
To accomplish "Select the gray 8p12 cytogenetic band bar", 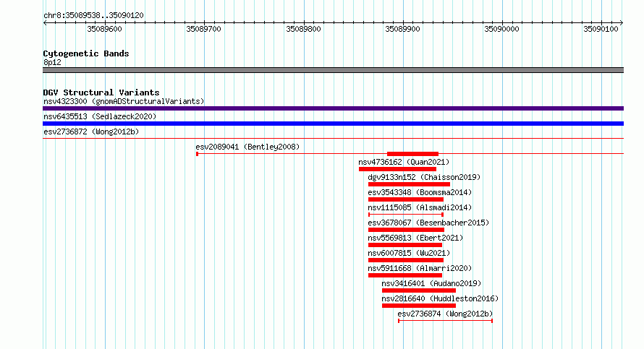I will 333,70.
